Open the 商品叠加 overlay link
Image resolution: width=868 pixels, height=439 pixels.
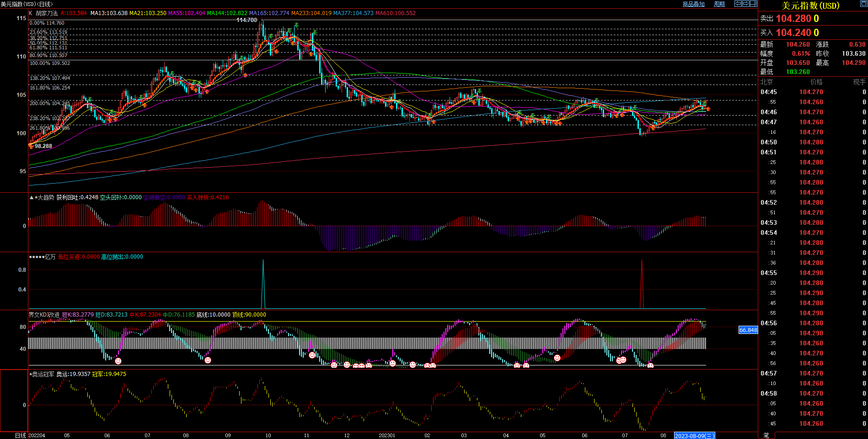coord(693,4)
